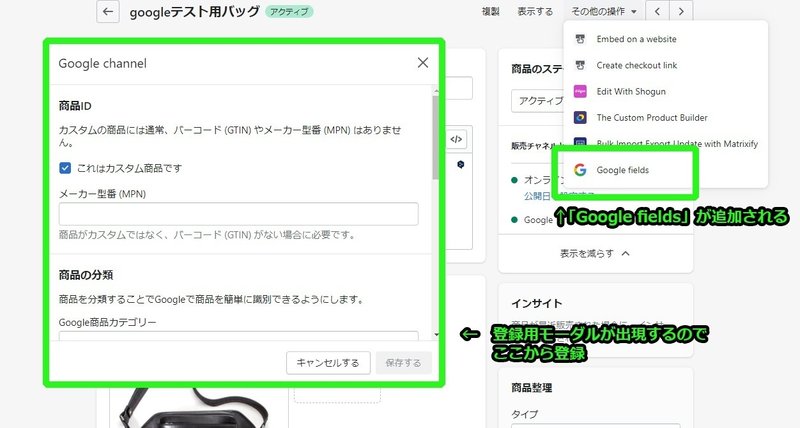800x428 pixels.
Task: Close the Google channel modal
Action: point(423,63)
